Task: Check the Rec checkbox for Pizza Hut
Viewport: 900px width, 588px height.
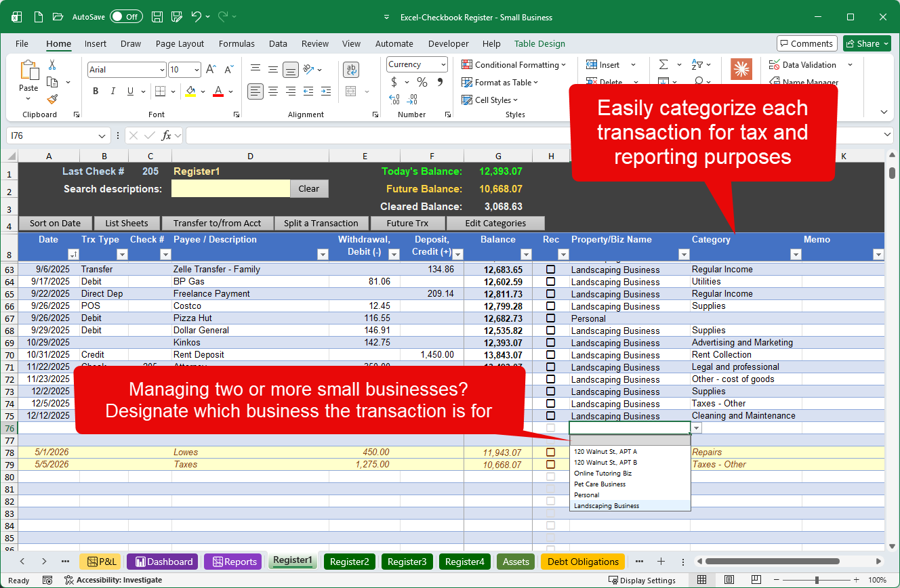Action: coord(551,318)
